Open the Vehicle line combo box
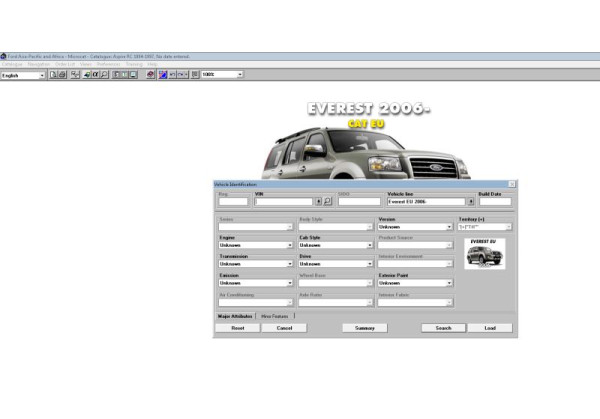This screenshot has width=600, height=419. (x=471, y=201)
